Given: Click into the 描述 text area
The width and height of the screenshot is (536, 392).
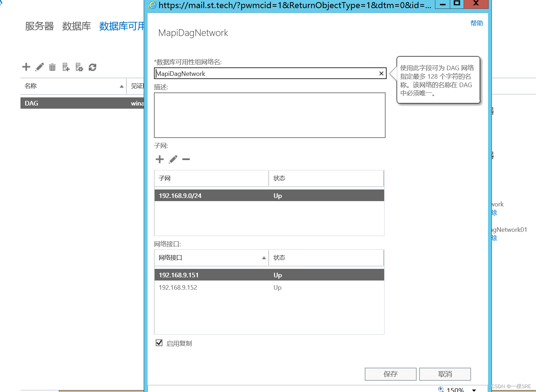Looking at the screenshot, I should (270, 115).
